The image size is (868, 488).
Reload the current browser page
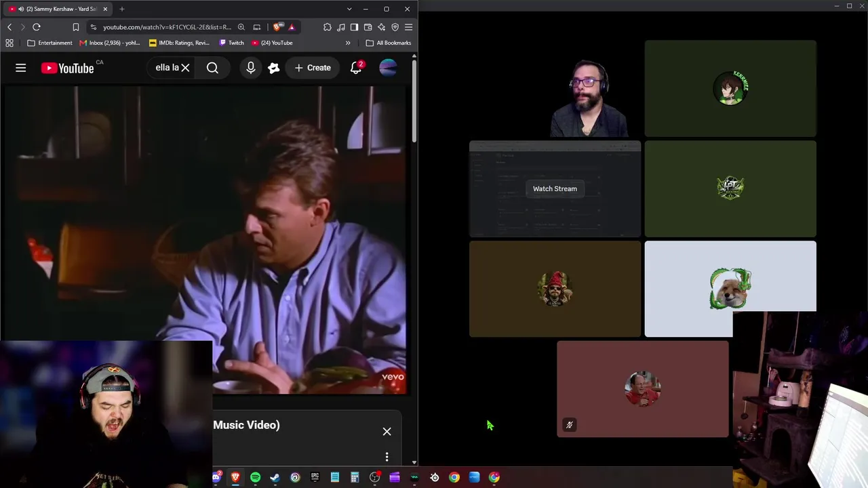coord(37,27)
